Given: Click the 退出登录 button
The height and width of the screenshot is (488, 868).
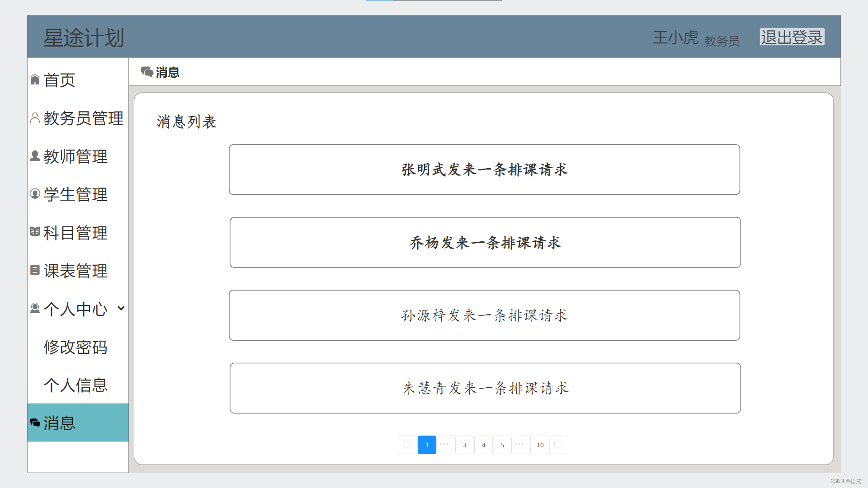Looking at the screenshot, I should point(792,37).
